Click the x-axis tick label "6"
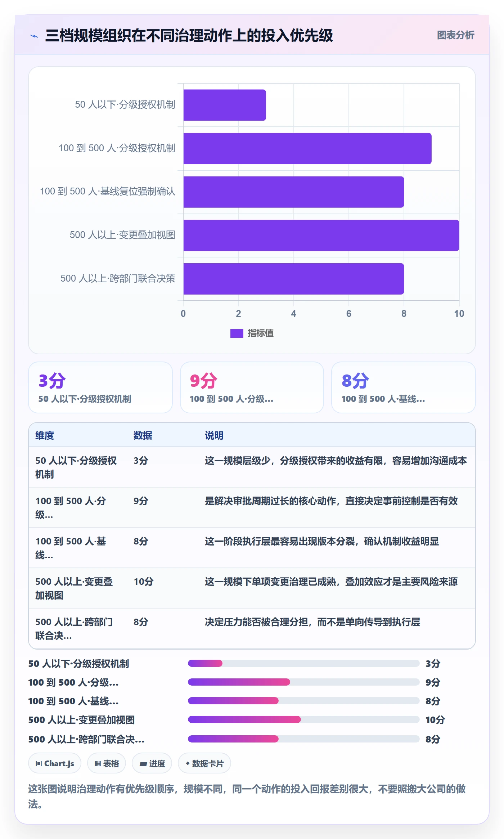The height and width of the screenshot is (839, 504). [x=348, y=314]
